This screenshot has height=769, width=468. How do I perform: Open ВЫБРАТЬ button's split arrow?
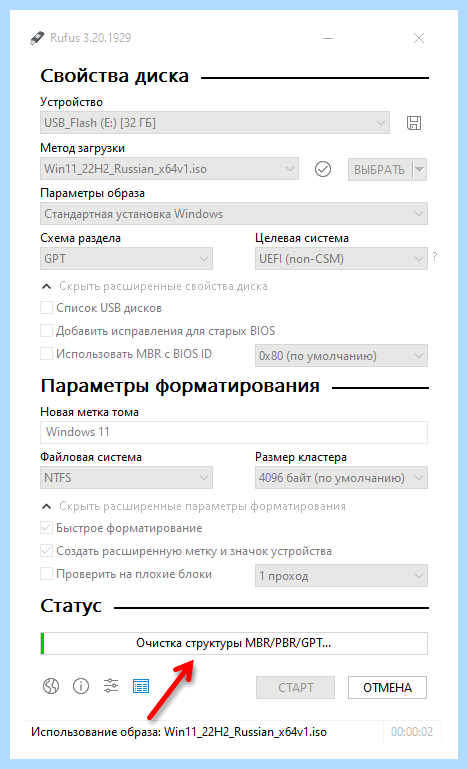(419, 170)
